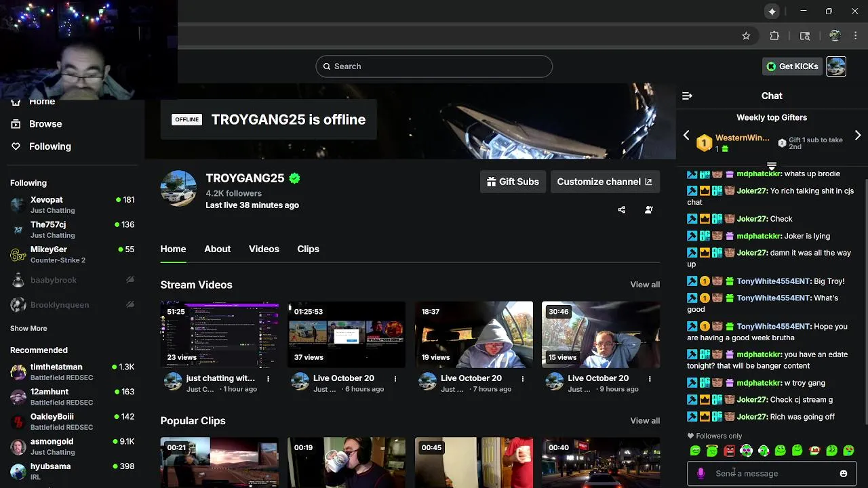Click TonyWhite4554ENT's name on the "Big Troy!" message
The height and width of the screenshot is (488, 868).
coord(773,281)
